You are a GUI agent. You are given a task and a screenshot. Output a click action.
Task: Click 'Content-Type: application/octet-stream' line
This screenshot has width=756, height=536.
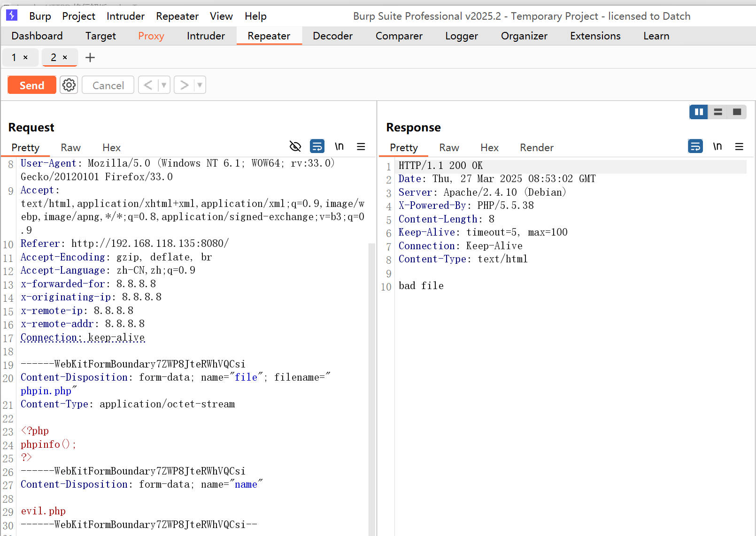coord(128,404)
